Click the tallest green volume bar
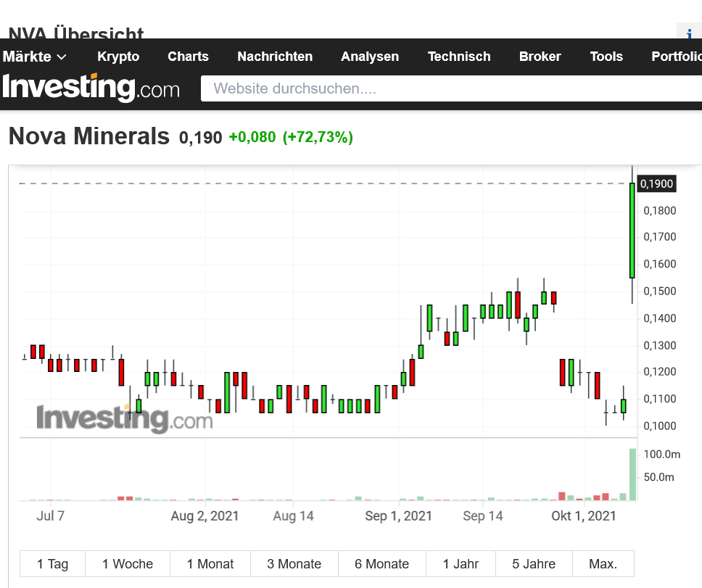Image resolution: width=702 pixels, height=588 pixels. (x=632, y=474)
